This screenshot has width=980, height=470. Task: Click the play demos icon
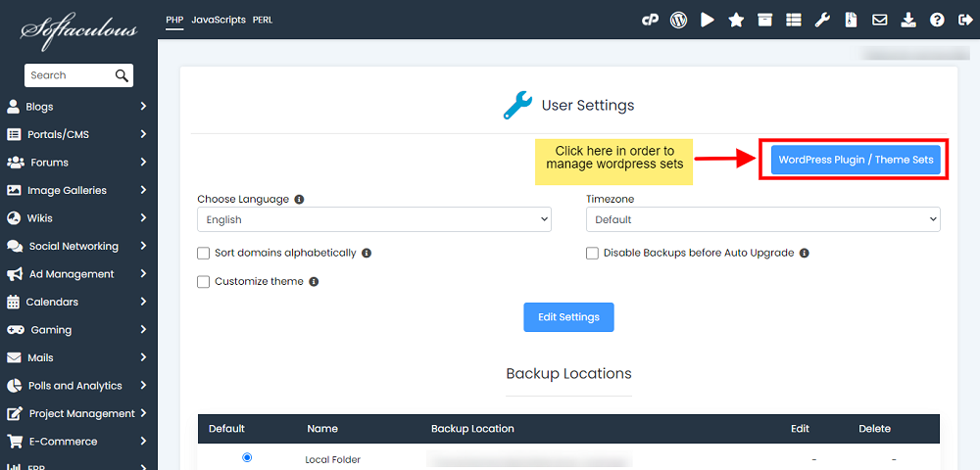[x=708, y=20]
